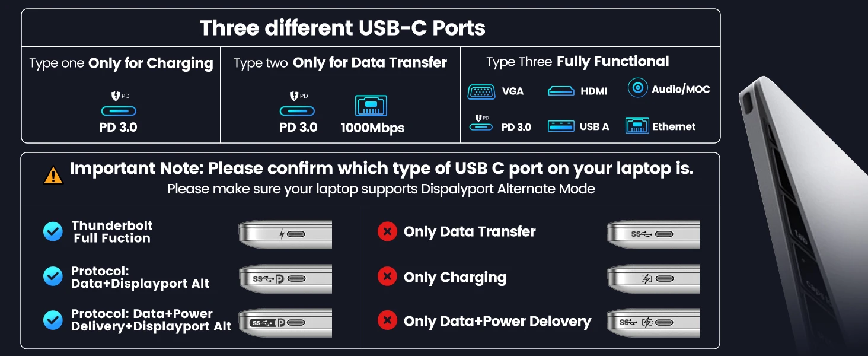This screenshot has height=356, width=868.
Task: Click the Audio/MOC jack icon
Action: (637, 89)
